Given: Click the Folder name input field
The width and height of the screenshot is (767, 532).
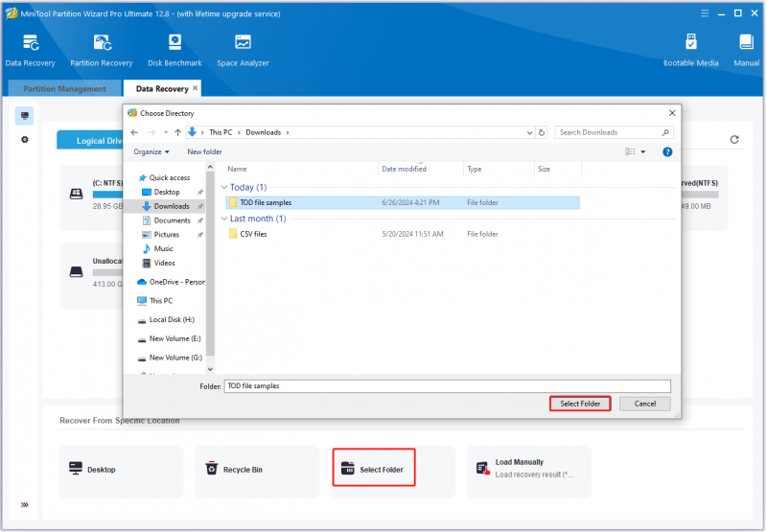Looking at the screenshot, I should pos(447,385).
